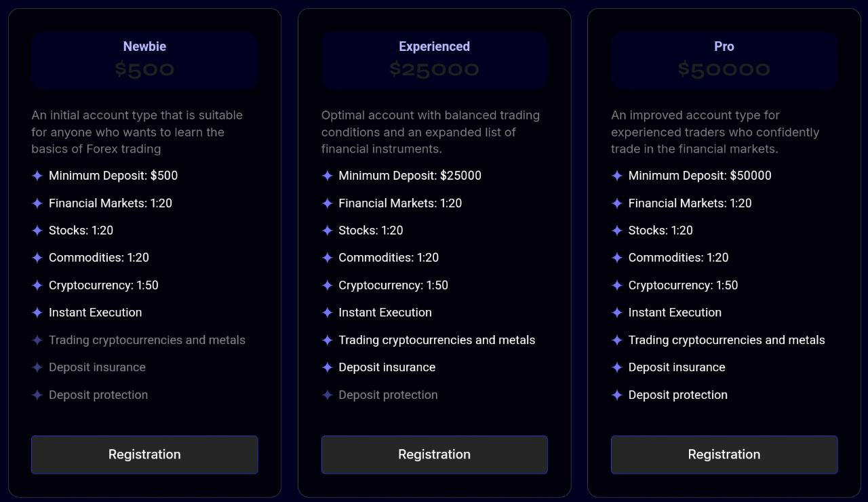Click the star icon beside Minimum Deposit: $25000
The image size is (868, 502).
click(x=327, y=176)
